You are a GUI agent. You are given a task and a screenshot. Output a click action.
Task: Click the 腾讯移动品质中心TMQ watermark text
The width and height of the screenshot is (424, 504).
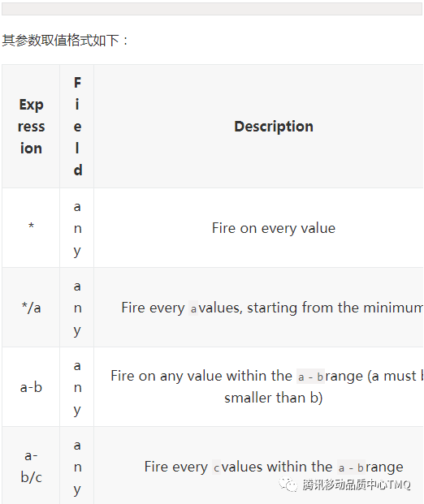tap(357, 485)
